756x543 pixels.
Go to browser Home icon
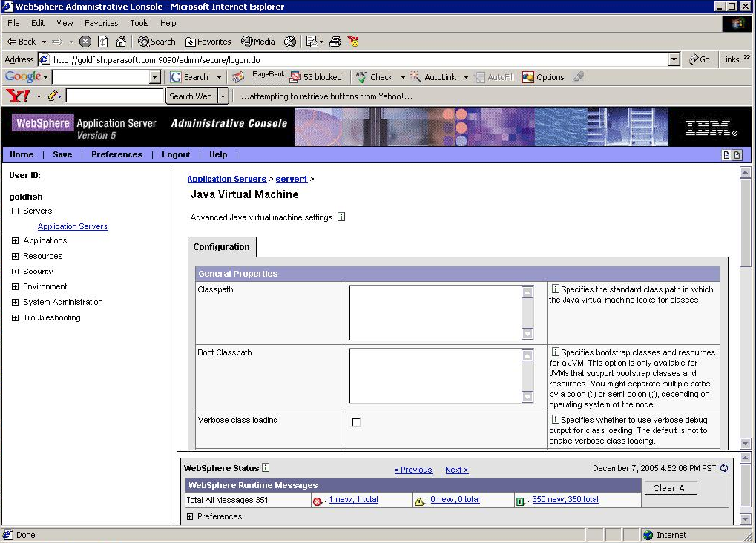(x=120, y=42)
